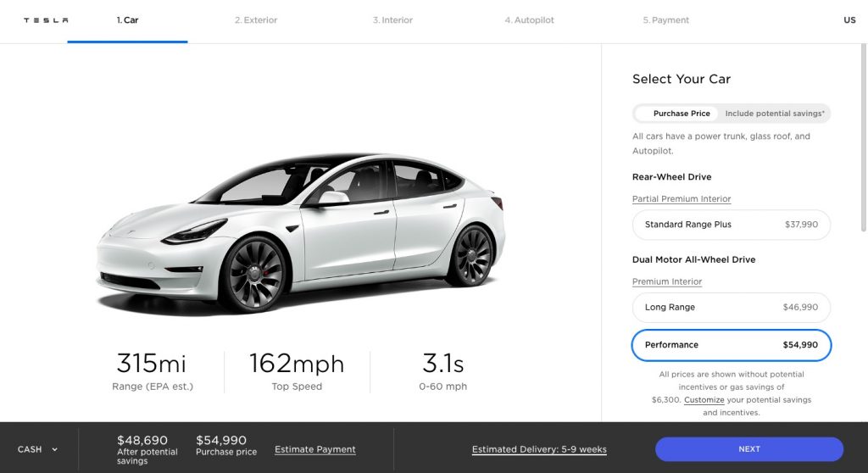Choose the Long Range model
The width and height of the screenshot is (868, 473).
click(x=732, y=308)
